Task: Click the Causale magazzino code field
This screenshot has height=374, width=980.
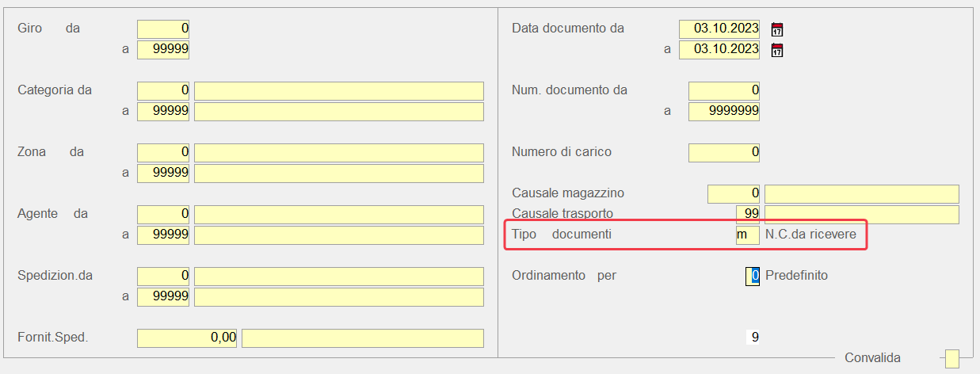Action: pyautogui.click(x=733, y=194)
